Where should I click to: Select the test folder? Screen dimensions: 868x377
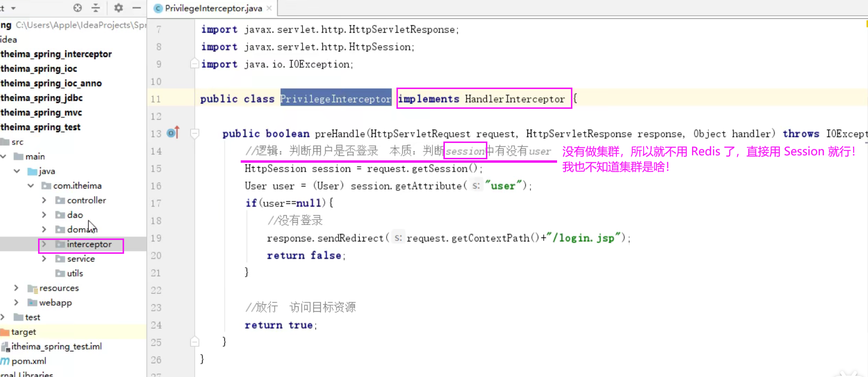click(x=33, y=317)
